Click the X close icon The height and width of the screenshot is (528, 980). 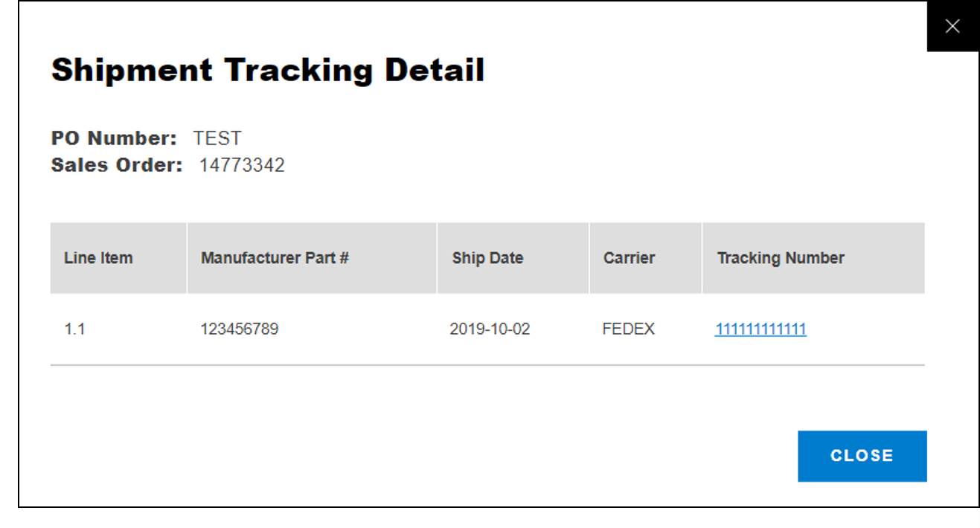tap(952, 26)
